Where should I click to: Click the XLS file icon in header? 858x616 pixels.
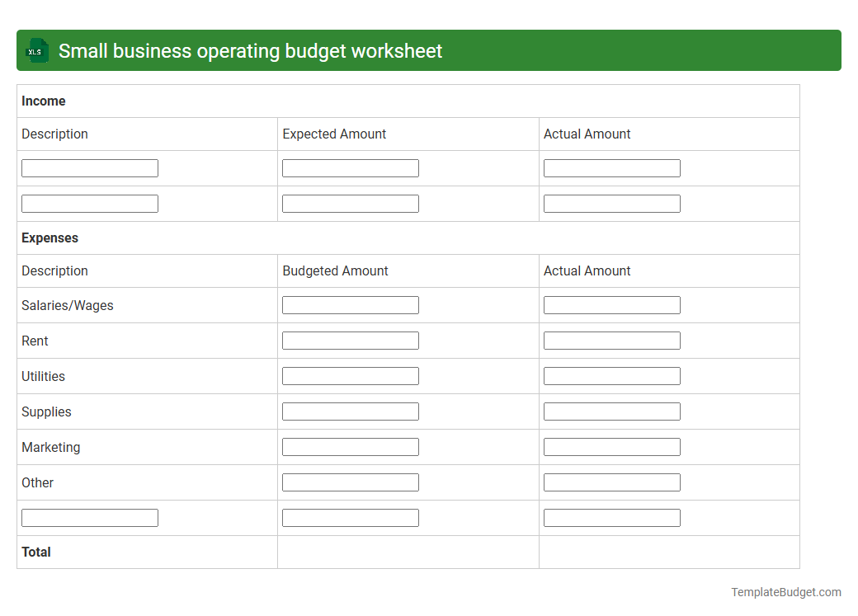[36, 50]
